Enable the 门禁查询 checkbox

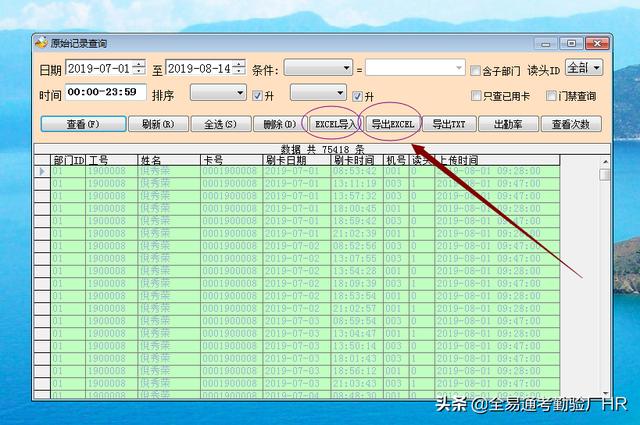click(x=551, y=96)
